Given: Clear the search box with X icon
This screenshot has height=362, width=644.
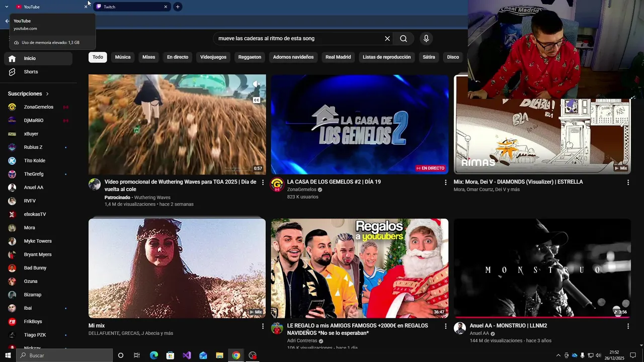Looking at the screenshot, I should (x=387, y=39).
